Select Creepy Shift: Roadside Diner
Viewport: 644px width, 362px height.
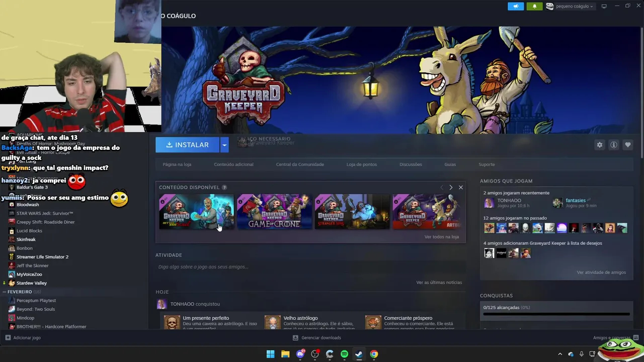click(45, 222)
